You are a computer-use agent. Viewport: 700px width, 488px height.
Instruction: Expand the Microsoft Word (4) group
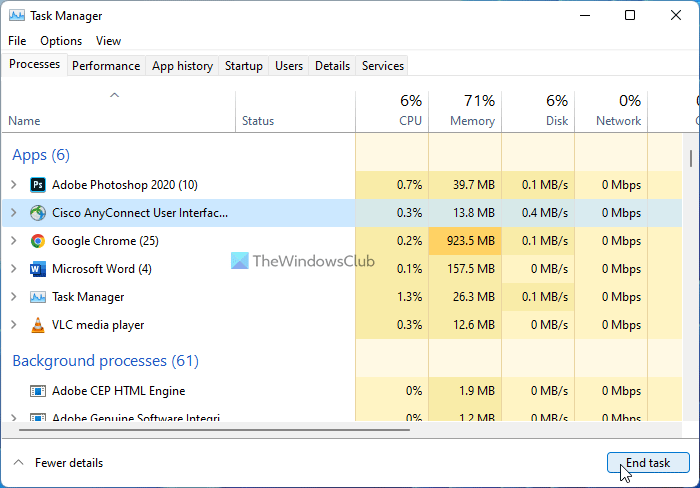(x=14, y=269)
